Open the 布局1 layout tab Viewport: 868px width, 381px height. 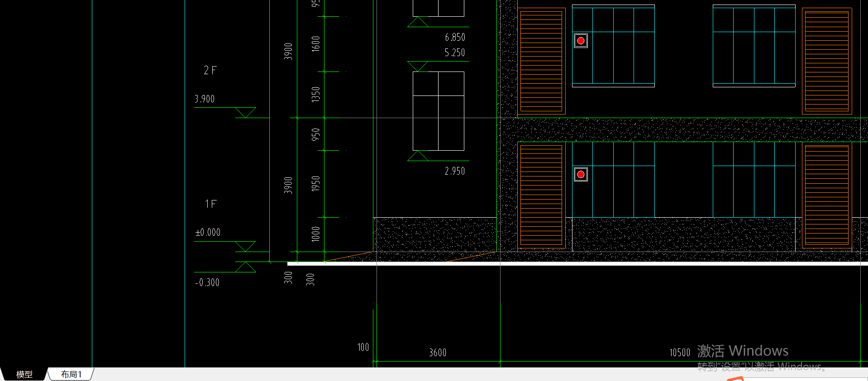coord(71,374)
